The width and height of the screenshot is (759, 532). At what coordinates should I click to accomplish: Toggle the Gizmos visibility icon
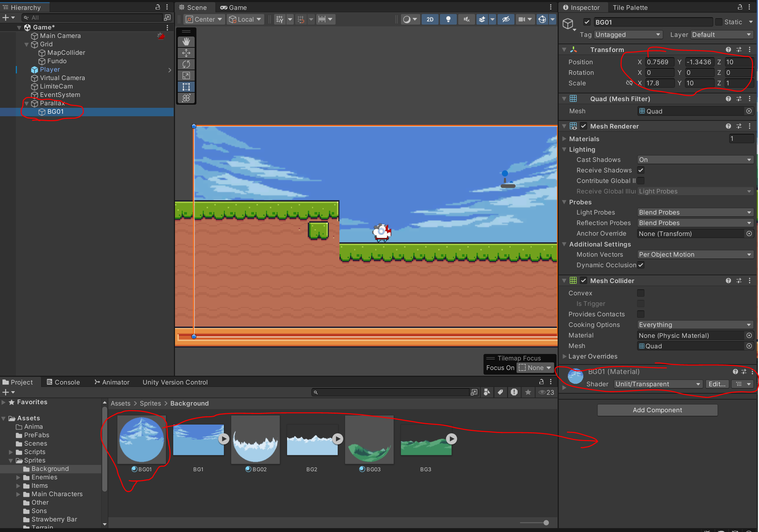542,19
